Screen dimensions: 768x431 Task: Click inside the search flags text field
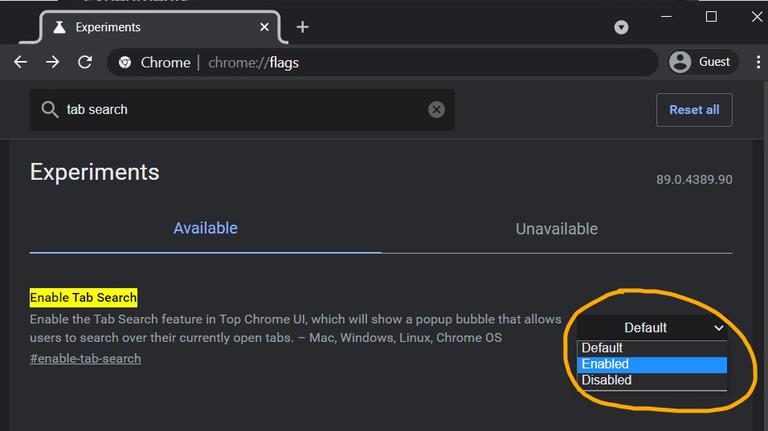coord(240,110)
